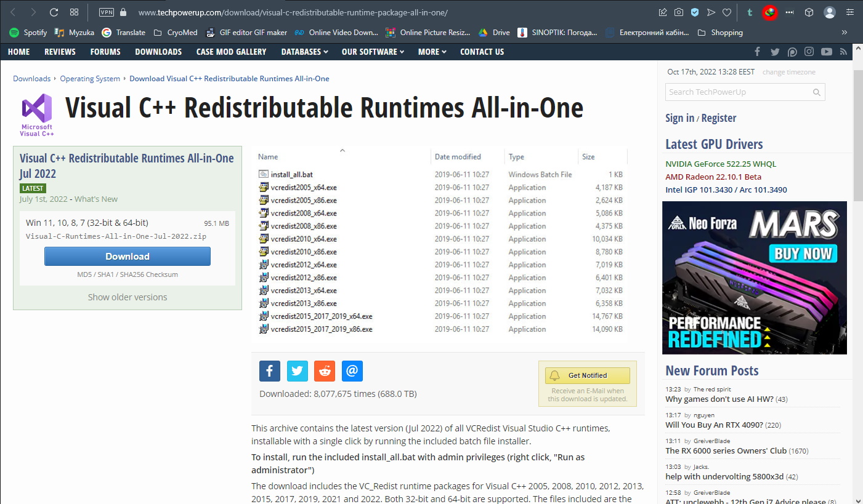Expand the MORE dropdown menu
Image resolution: width=863 pixels, height=504 pixels.
pyautogui.click(x=432, y=52)
